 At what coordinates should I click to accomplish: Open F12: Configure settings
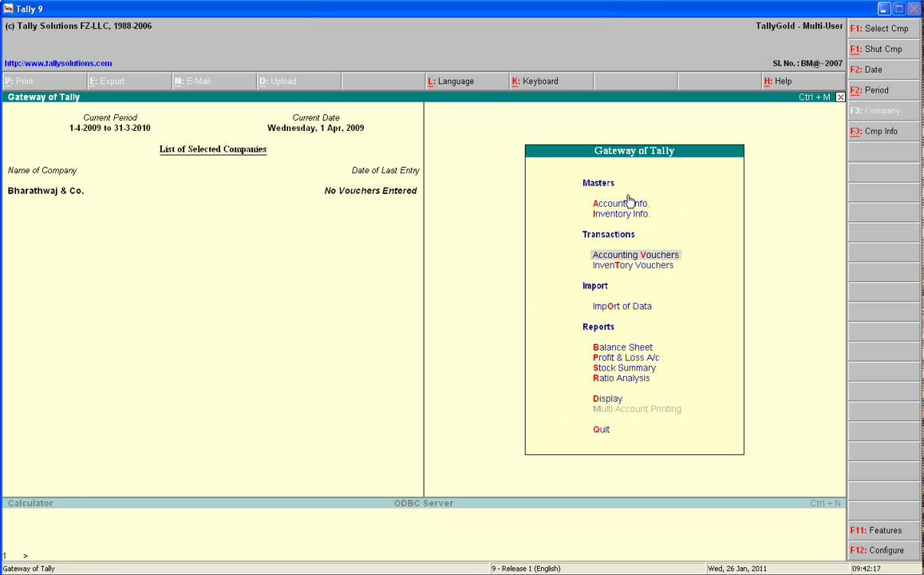(x=883, y=550)
